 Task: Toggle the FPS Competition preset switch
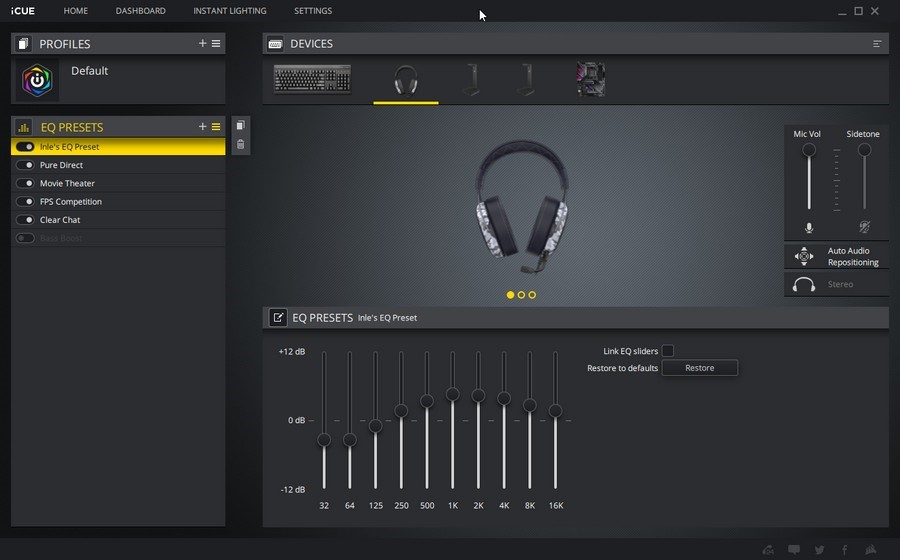25,201
